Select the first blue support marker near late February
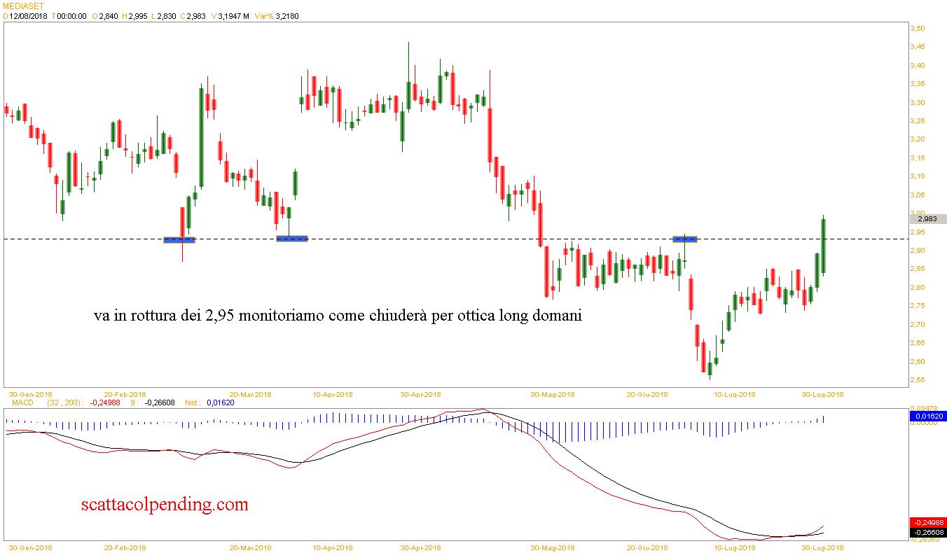Image resolution: width=947 pixels, height=560 pixels. tap(179, 240)
